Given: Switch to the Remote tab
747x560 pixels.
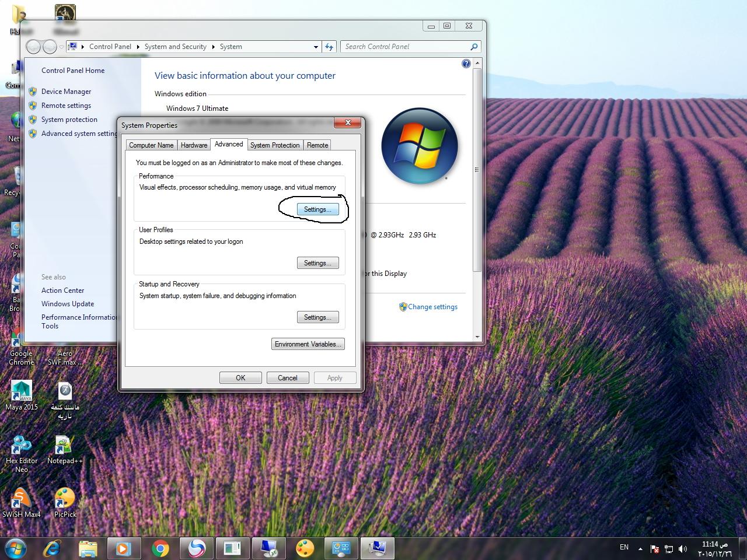Looking at the screenshot, I should [x=317, y=145].
